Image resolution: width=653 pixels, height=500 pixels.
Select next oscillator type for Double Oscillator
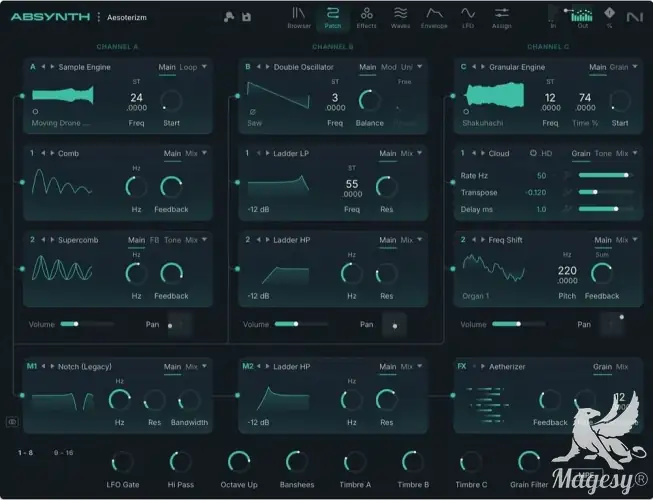click(x=267, y=67)
